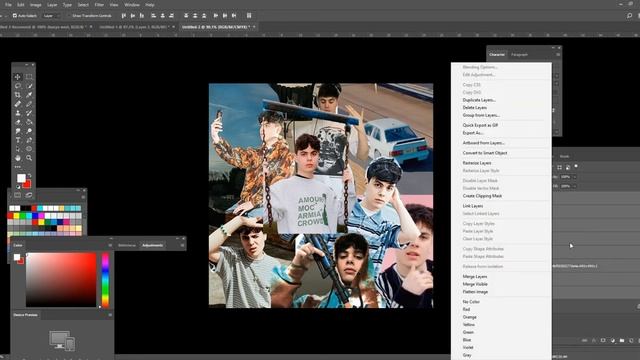Choose Delete Layers from context menu
The height and width of the screenshot is (360, 640).
475,108
